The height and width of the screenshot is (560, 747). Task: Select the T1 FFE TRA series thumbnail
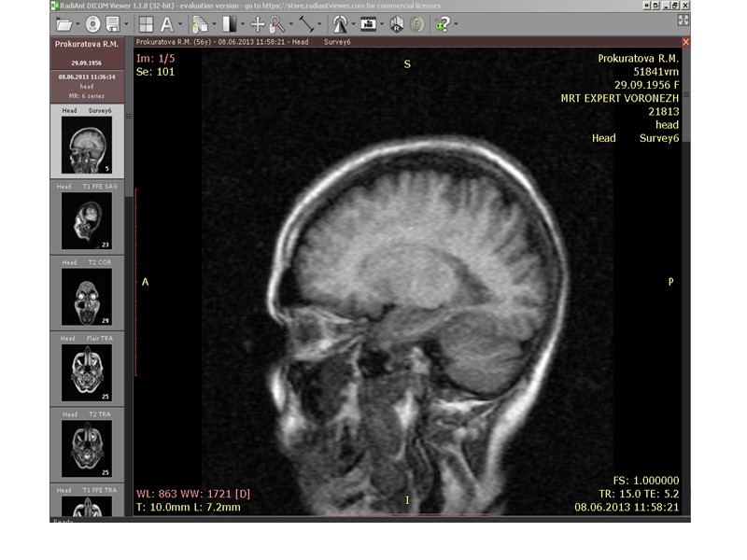(x=87, y=500)
